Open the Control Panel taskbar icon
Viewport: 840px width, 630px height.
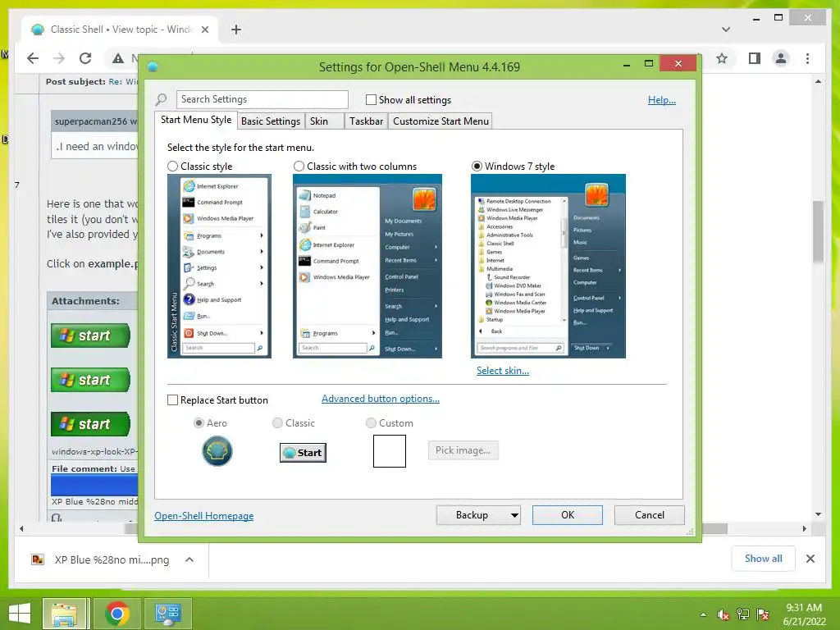coord(168,614)
